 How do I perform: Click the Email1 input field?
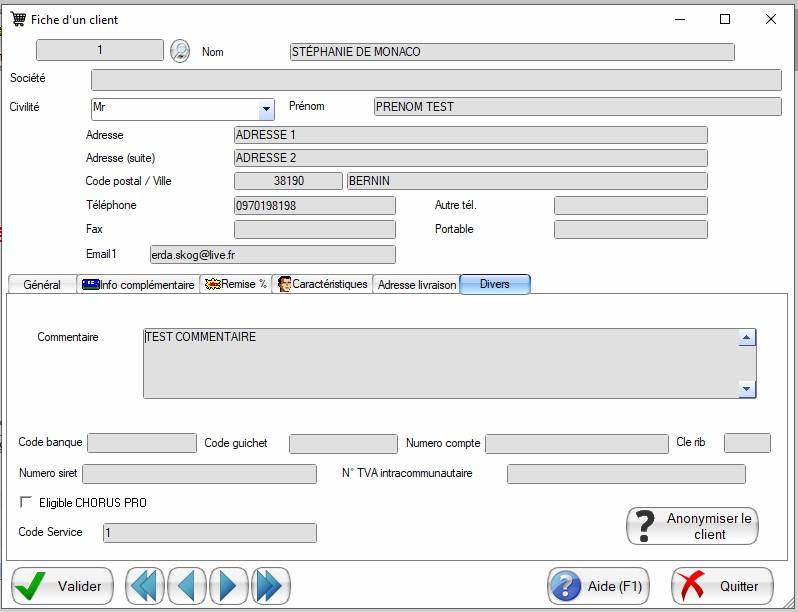(272, 255)
